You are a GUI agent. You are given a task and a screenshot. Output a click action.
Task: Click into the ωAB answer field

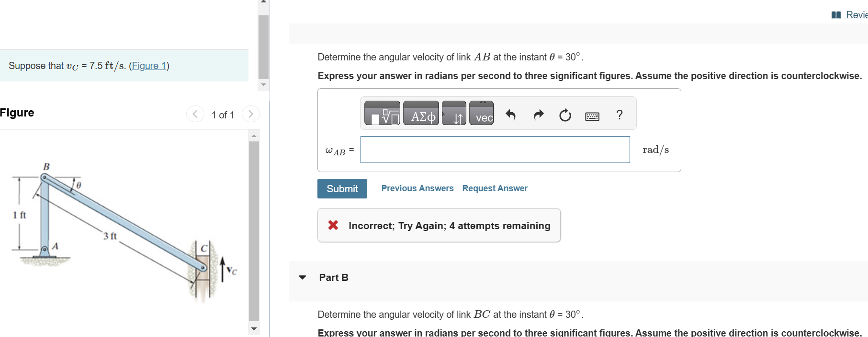(x=495, y=149)
